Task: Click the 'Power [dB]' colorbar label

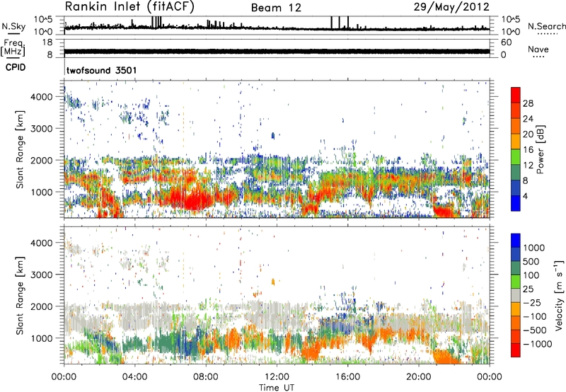Action: [x=541, y=149]
